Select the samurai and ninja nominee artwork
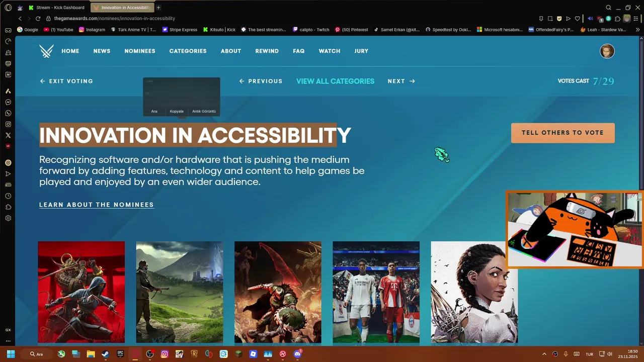 [81, 292]
